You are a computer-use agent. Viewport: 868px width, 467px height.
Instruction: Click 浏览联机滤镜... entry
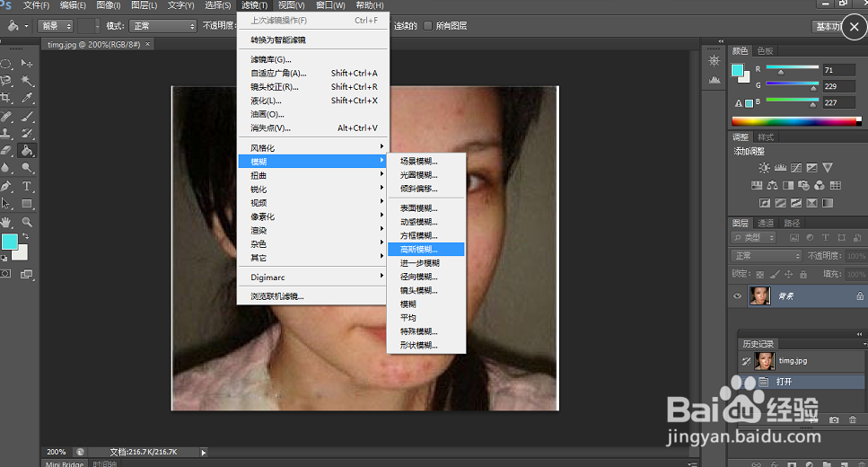coord(312,296)
